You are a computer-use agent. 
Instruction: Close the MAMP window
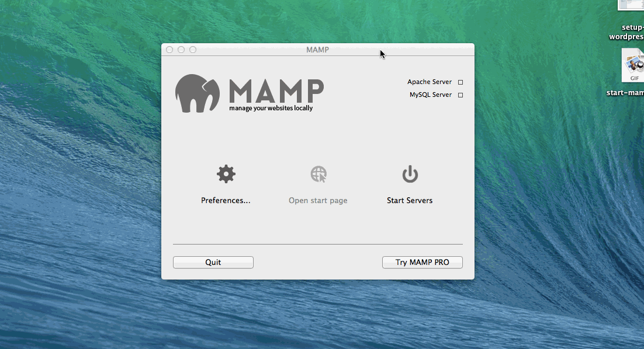pos(169,50)
